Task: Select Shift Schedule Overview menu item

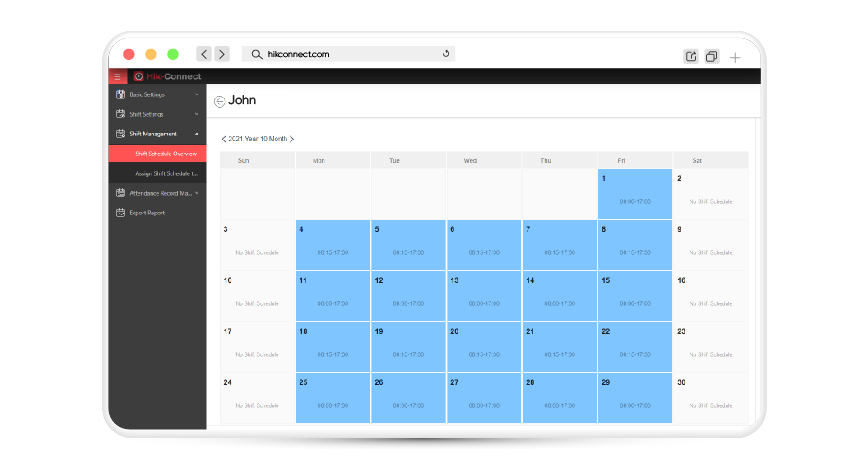Action: (x=165, y=154)
